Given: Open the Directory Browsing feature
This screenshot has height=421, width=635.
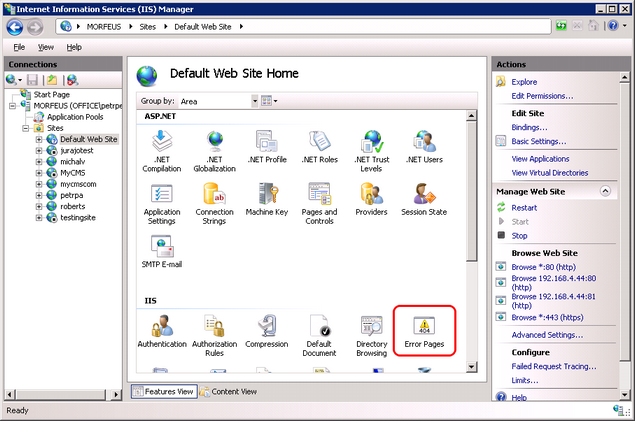Looking at the screenshot, I should pos(372,336).
